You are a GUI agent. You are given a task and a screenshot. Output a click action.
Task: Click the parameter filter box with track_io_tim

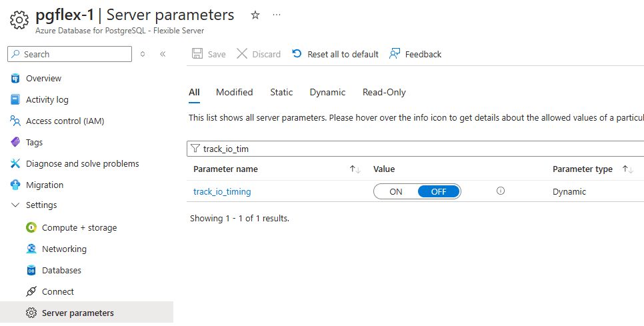pyautogui.click(x=415, y=149)
